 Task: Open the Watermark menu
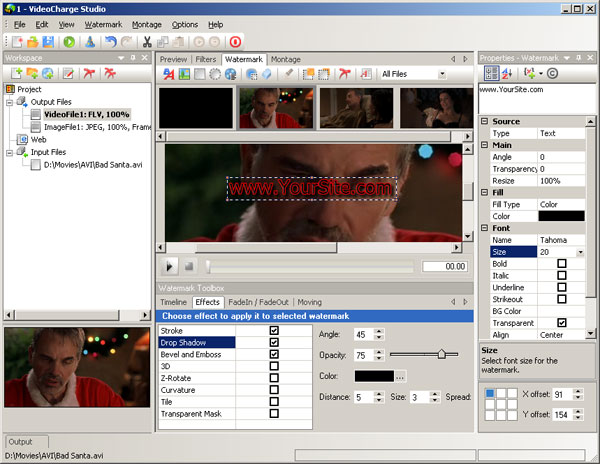click(103, 24)
